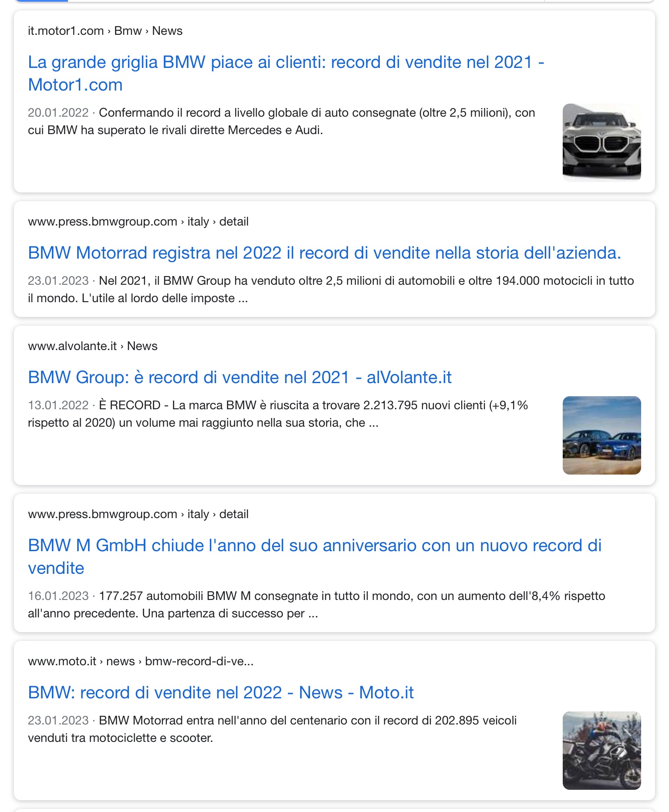The image size is (669, 812).
Task: Click the it.motor1.com › Bmw › News breadcrumb
Action: (x=105, y=31)
